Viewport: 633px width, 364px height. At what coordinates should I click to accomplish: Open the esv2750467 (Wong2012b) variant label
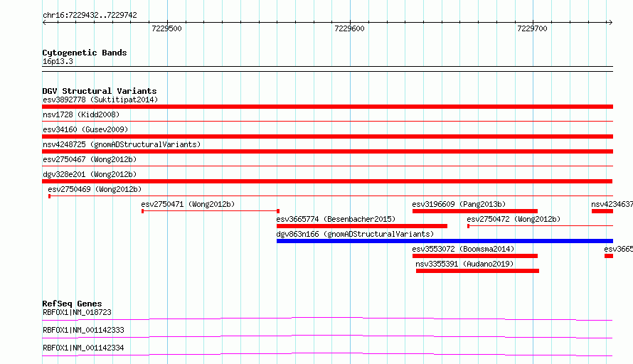(90, 159)
